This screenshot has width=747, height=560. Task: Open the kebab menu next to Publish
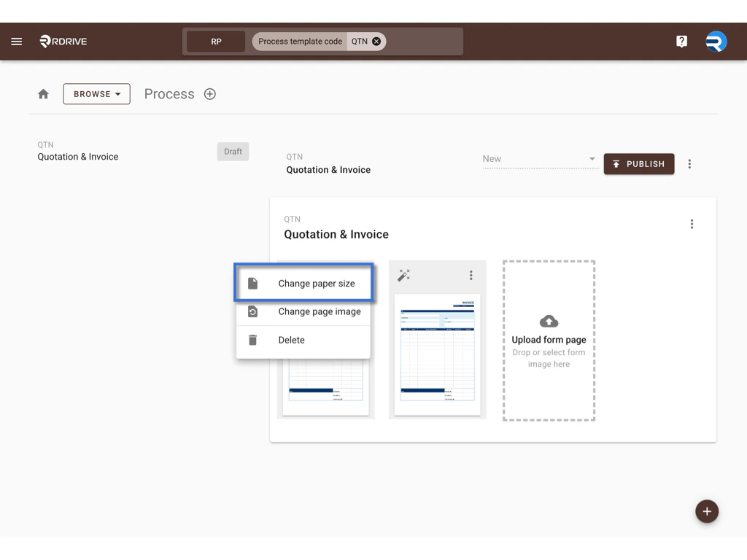[689, 163]
